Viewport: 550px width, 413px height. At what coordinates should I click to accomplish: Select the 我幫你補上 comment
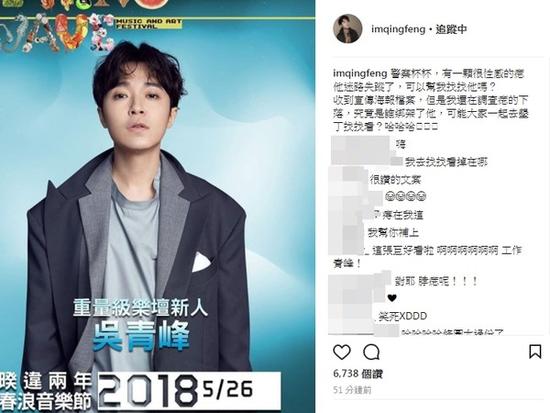[x=393, y=232]
